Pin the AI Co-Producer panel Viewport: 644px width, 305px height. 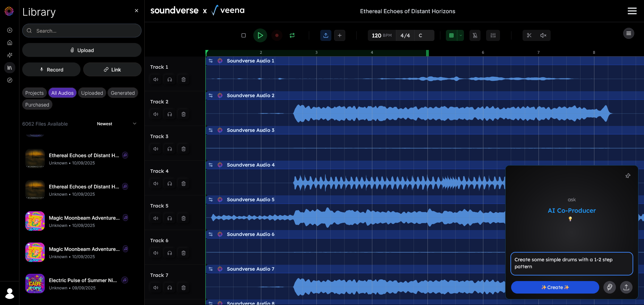(x=628, y=176)
